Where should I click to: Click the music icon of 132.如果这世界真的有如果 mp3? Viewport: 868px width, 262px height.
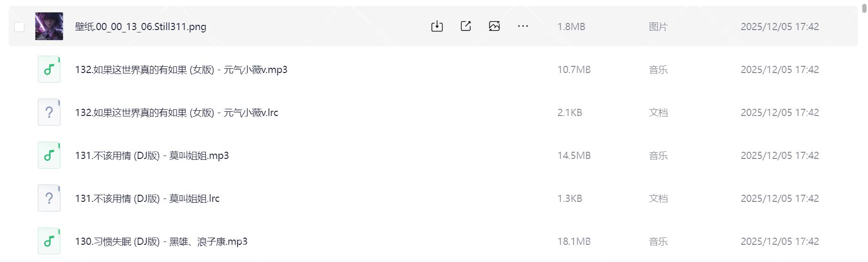[49, 70]
